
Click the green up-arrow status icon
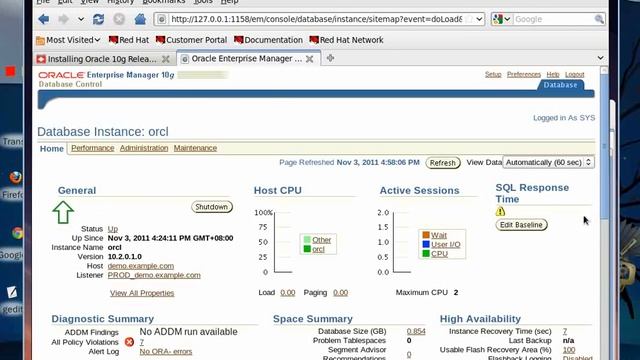[63, 212]
